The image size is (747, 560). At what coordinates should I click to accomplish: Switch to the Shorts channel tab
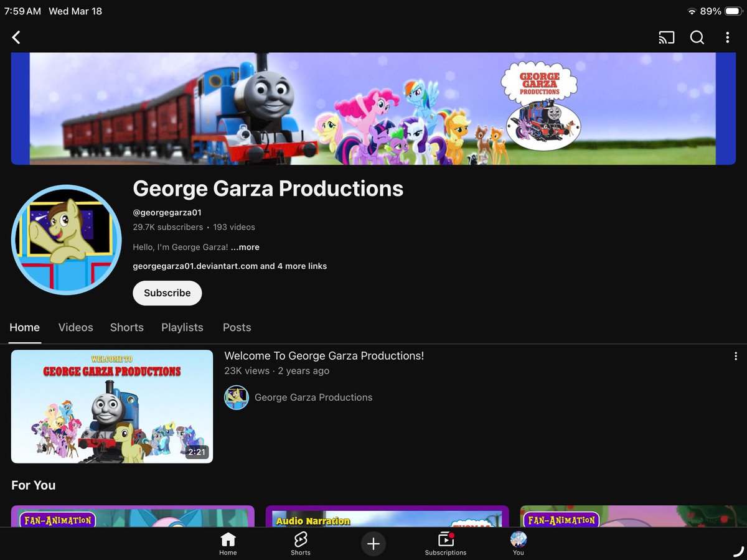click(127, 327)
